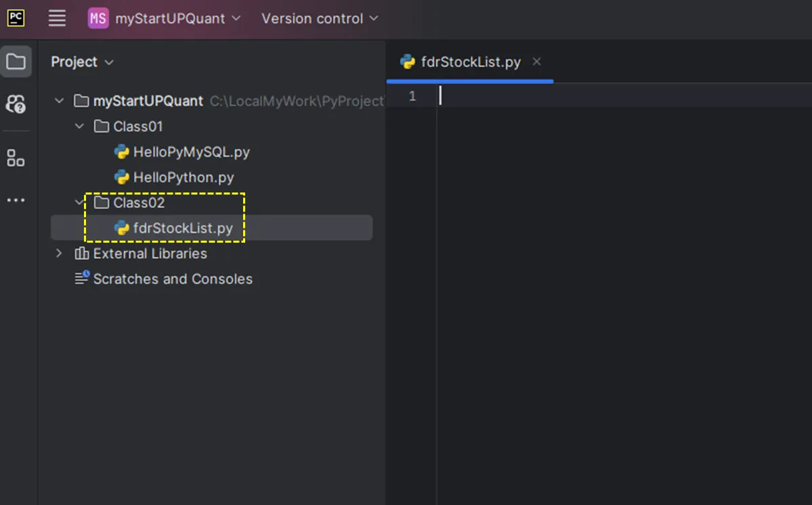This screenshot has height=505, width=812.
Task: Open HelloPython.py in the project tree
Action: pyautogui.click(x=184, y=178)
